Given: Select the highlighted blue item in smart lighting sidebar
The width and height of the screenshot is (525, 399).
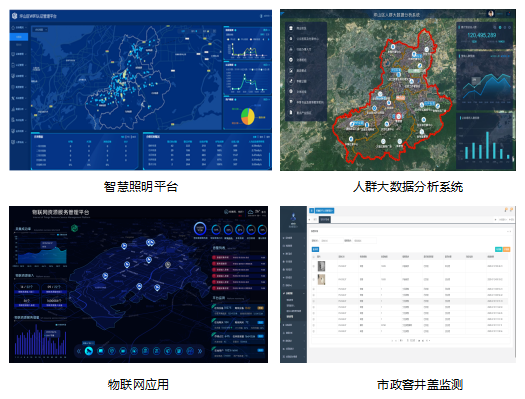Looking at the screenshot, I should tap(19, 37).
